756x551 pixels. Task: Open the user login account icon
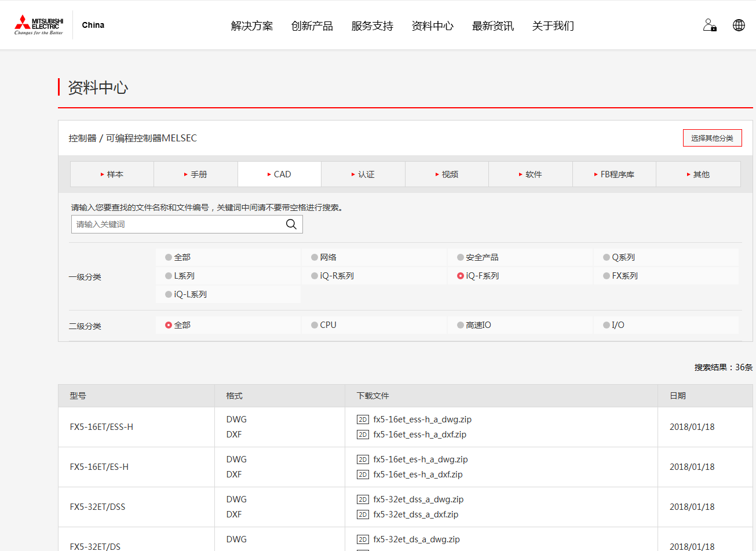[x=710, y=25]
